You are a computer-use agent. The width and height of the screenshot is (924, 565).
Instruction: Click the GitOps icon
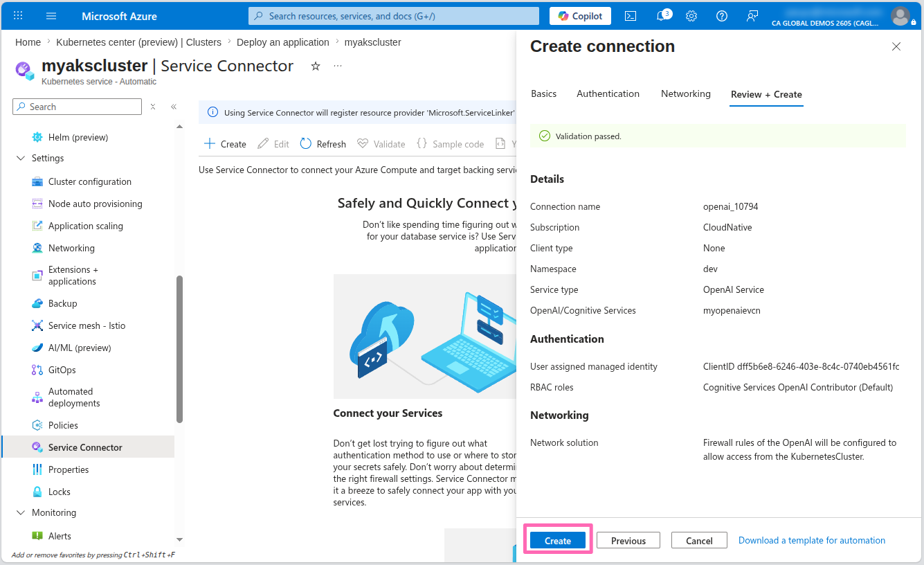point(37,370)
